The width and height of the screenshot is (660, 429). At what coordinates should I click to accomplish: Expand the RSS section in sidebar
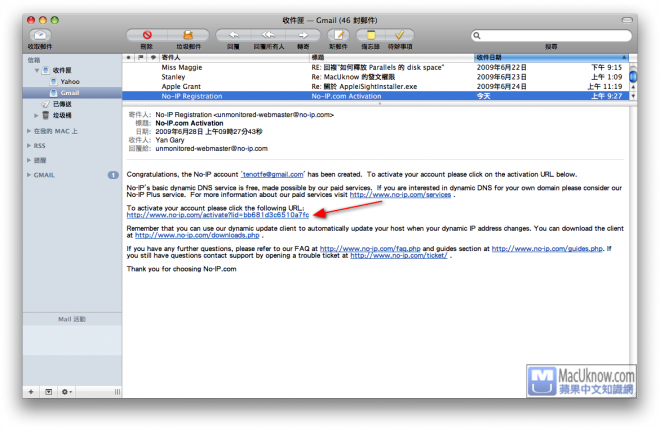29,145
